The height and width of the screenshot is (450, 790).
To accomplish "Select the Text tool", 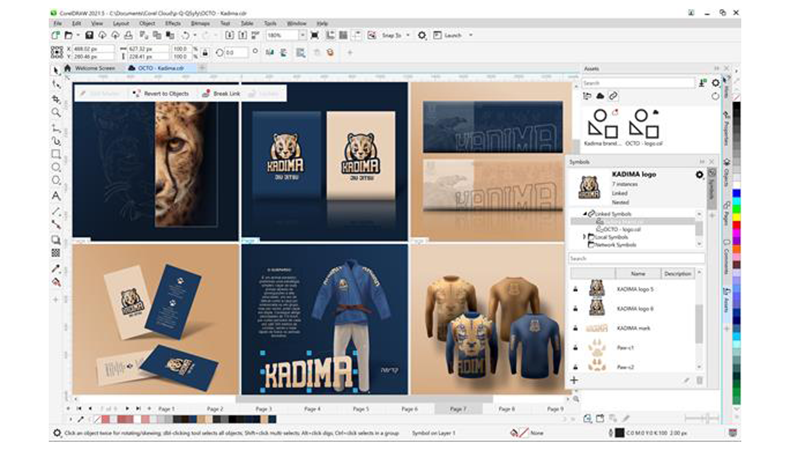I will pos(56,196).
